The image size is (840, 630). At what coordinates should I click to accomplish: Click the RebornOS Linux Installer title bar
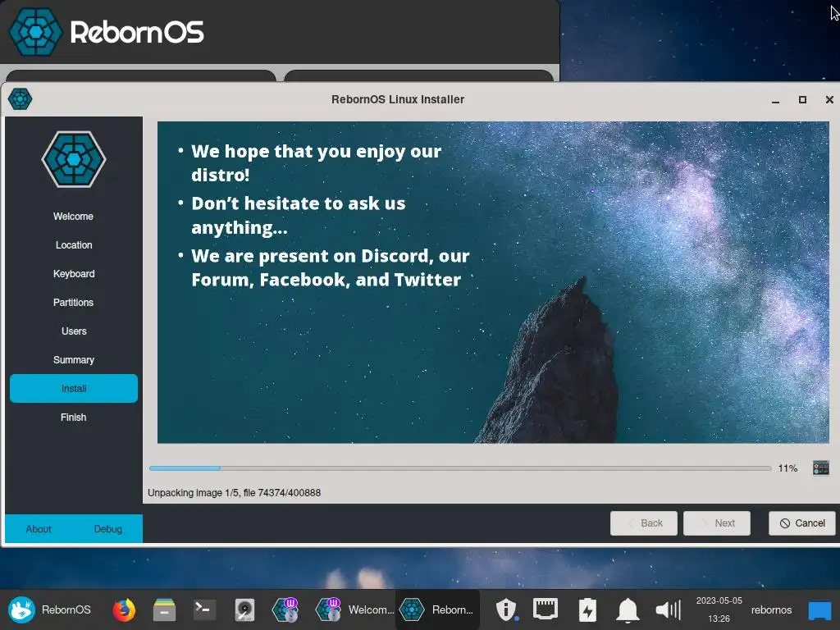click(x=398, y=99)
